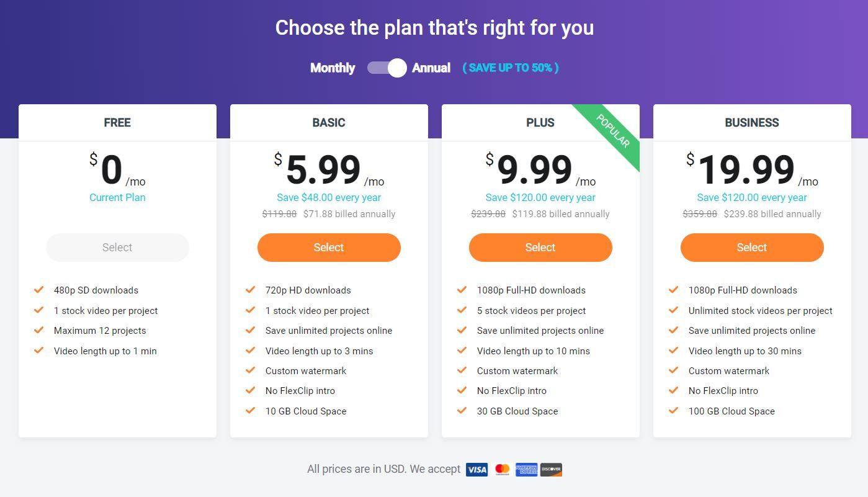868x497 pixels.
Task: Click the BASIC plan header
Action: coord(329,122)
